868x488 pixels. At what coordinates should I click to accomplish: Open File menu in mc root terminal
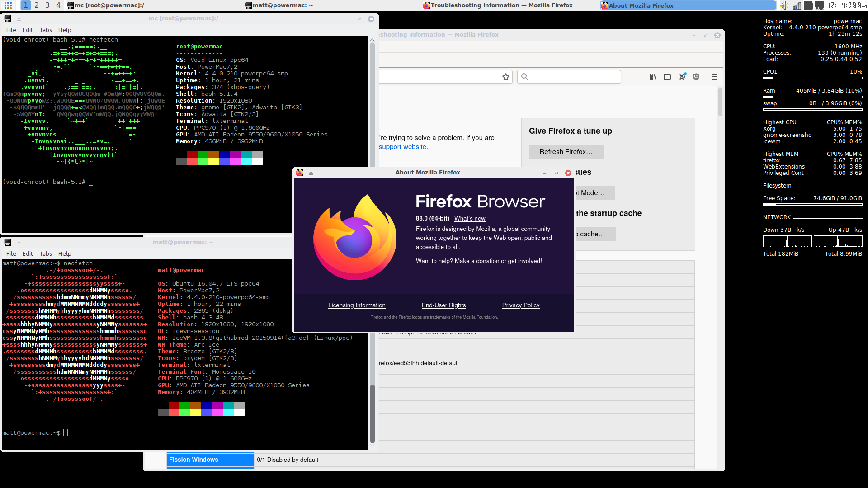coord(11,30)
